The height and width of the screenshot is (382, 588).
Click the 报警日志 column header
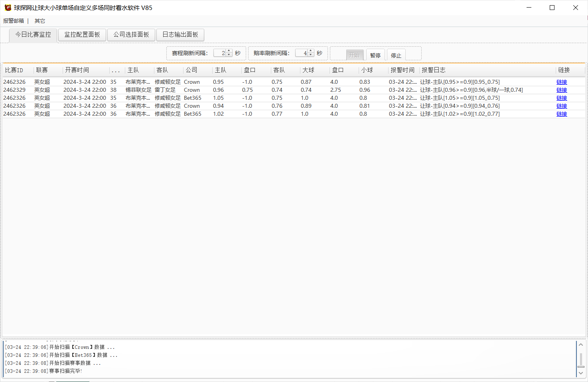[x=434, y=70]
